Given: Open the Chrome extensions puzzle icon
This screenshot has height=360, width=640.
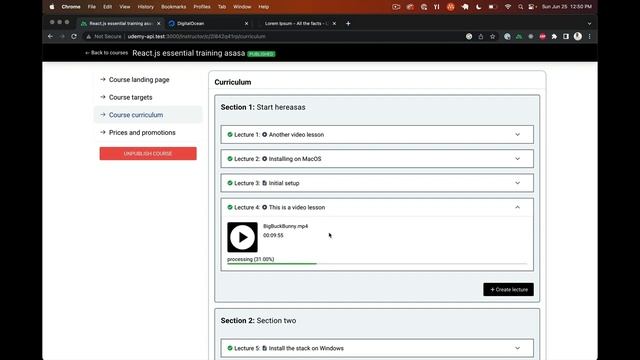Looking at the screenshot, I should (x=554, y=36).
